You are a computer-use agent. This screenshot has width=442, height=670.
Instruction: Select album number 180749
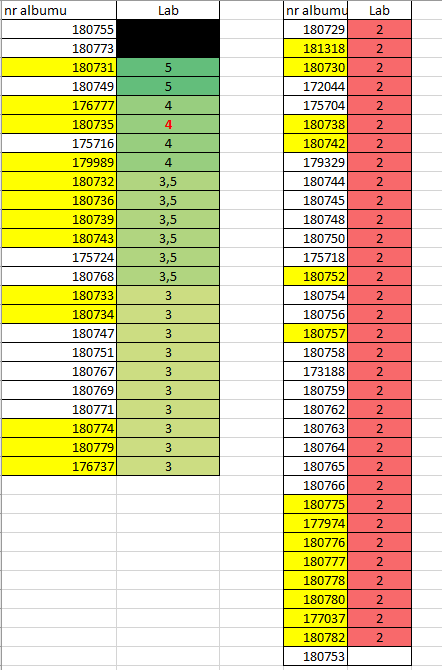click(59, 86)
